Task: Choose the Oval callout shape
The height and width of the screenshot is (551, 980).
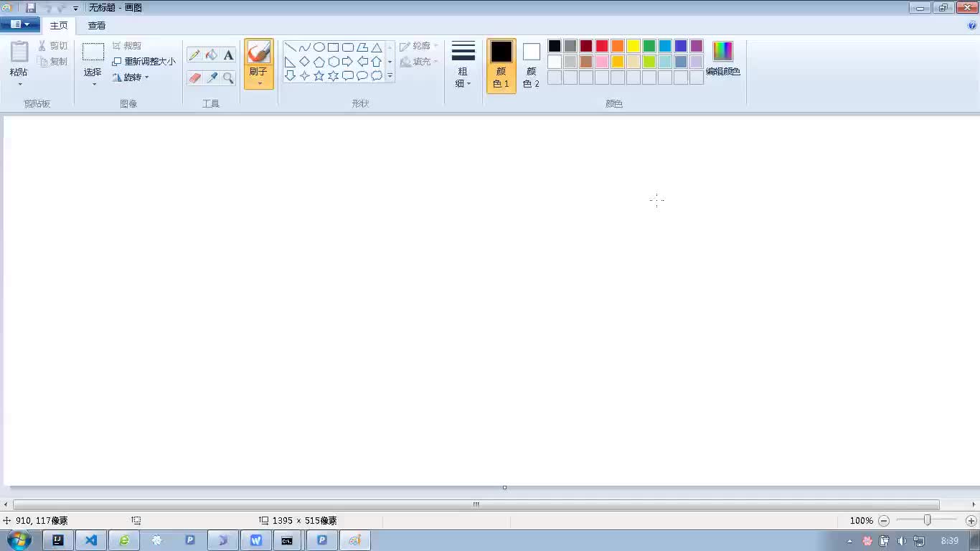Action: [x=362, y=75]
